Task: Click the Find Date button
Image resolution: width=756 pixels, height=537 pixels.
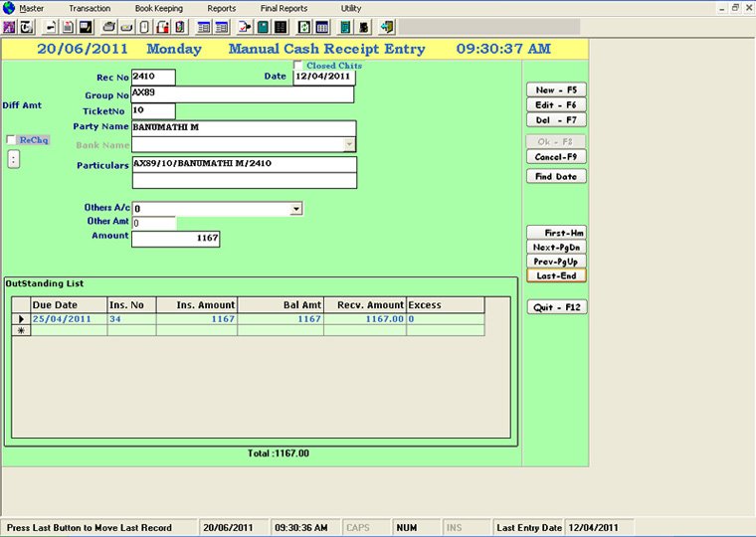Action: pyautogui.click(x=556, y=176)
